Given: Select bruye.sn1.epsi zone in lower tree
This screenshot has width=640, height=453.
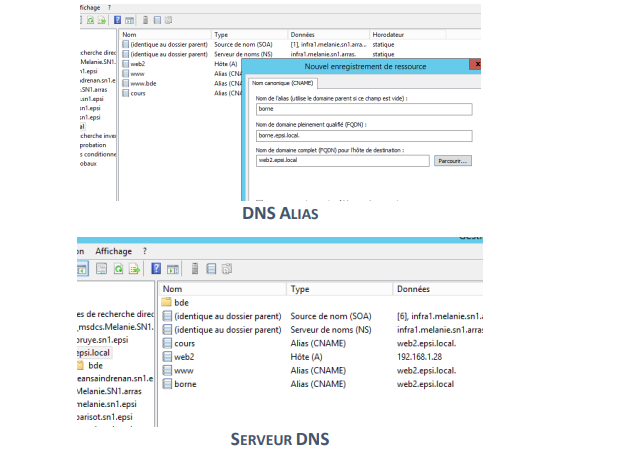Looking at the screenshot, I should point(102,340).
